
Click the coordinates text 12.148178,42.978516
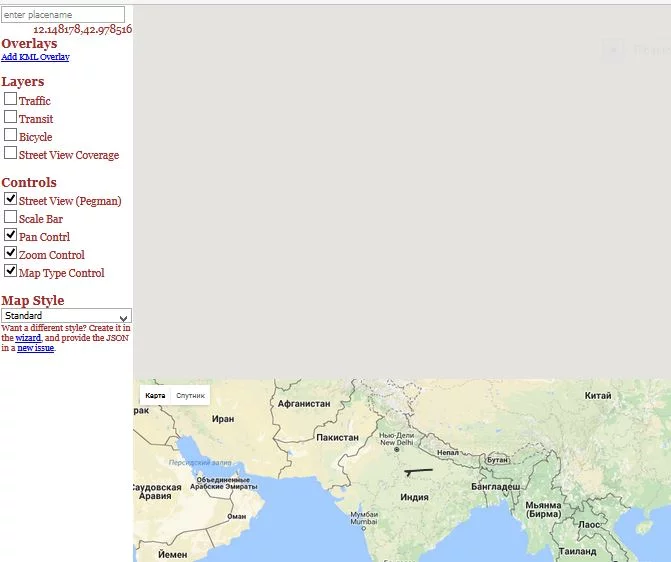click(83, 29)
